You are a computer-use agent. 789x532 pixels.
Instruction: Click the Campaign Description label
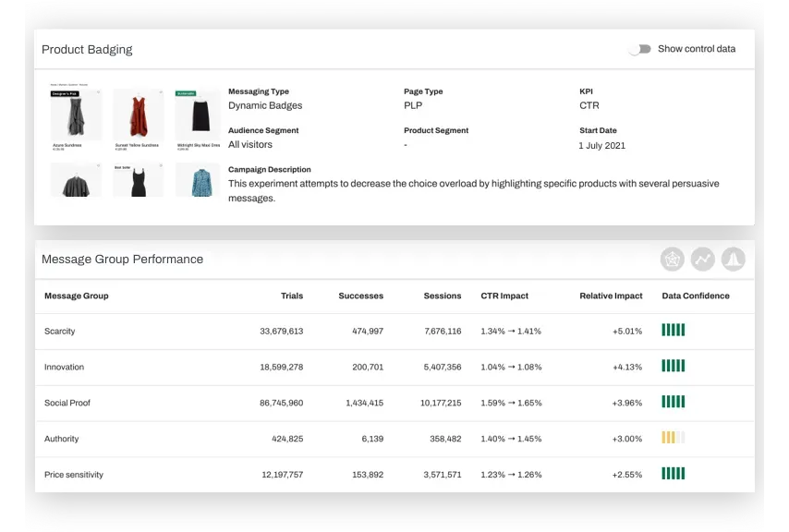pyautogui.click(x=269, y=169)
